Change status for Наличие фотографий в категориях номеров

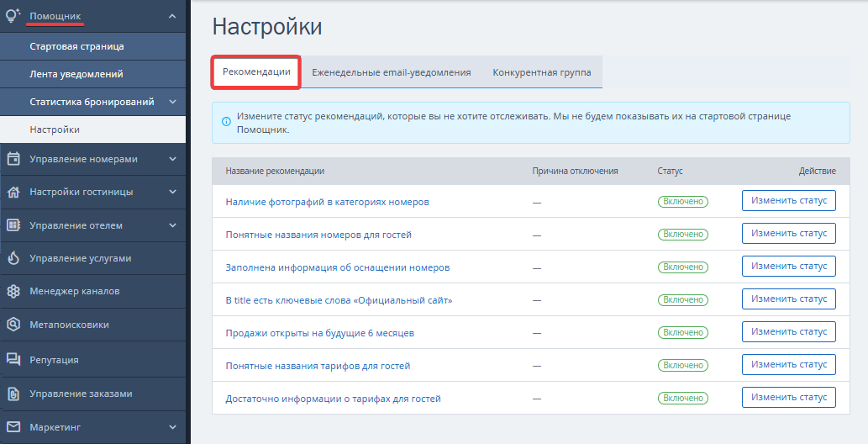click(789, 201)
